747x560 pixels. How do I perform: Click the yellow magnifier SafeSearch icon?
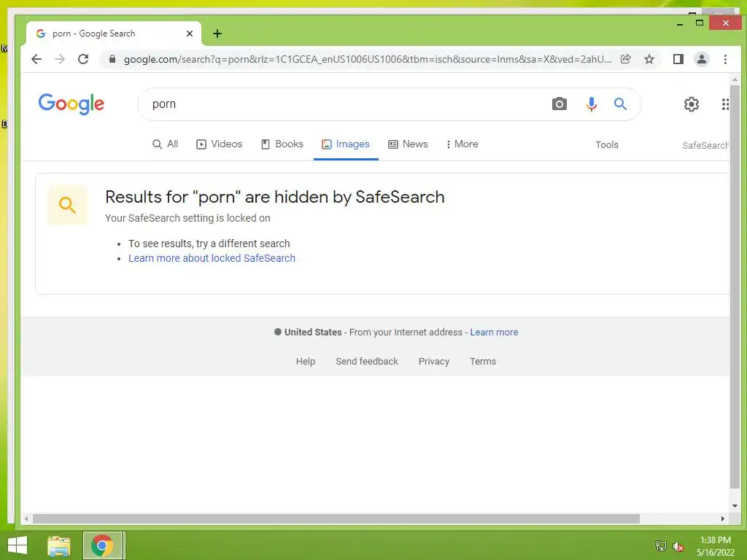coord(67,205)
